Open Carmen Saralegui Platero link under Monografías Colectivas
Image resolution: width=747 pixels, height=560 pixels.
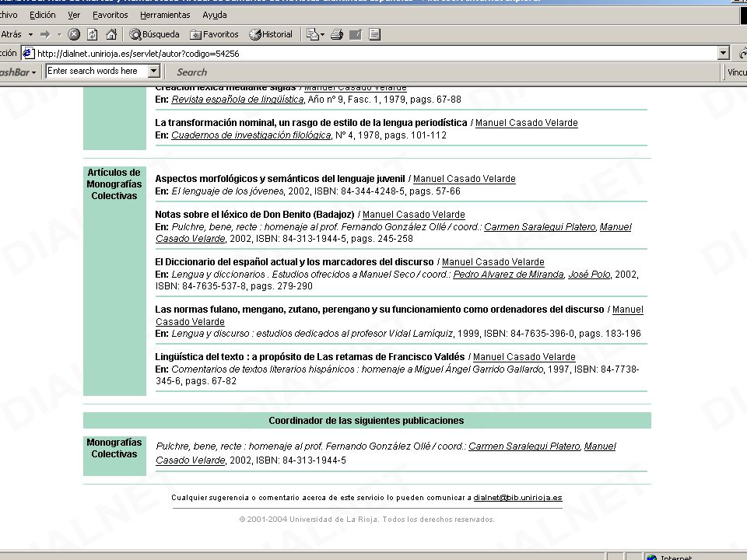point(524,446)
